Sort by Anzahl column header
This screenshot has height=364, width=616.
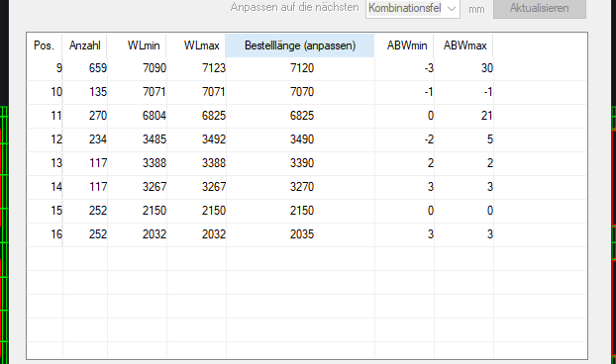pos(85,45)
